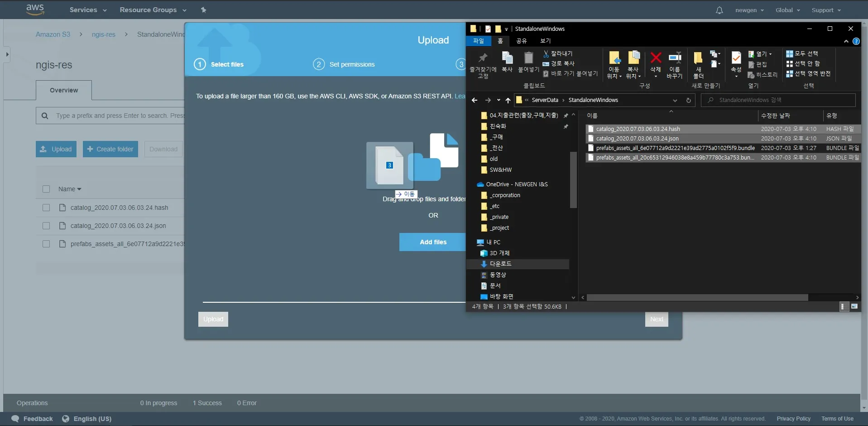Check the catalog .json object checkbox in S3
The height and width of the screenshot is (426, 868).
(x=46, y=226)
